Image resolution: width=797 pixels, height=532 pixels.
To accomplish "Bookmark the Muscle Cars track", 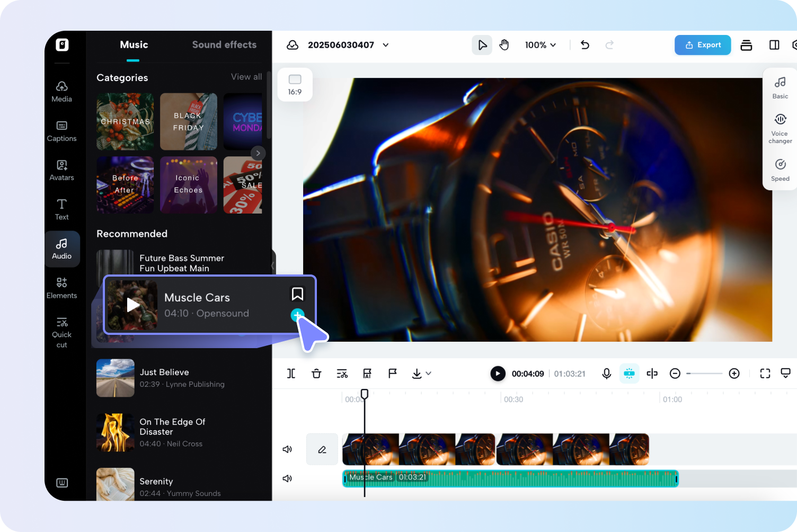I will tap(298, 294).
